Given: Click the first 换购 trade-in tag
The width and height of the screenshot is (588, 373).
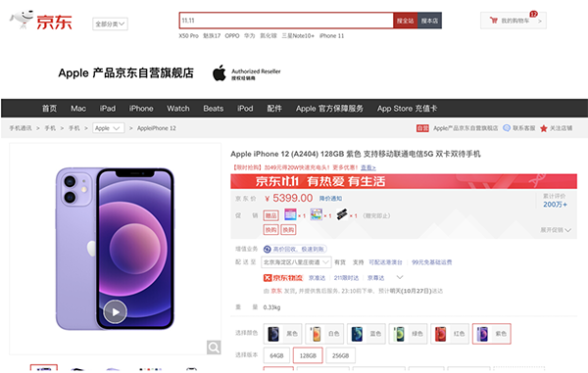Looking at the screenshot, I should (270, 229).
